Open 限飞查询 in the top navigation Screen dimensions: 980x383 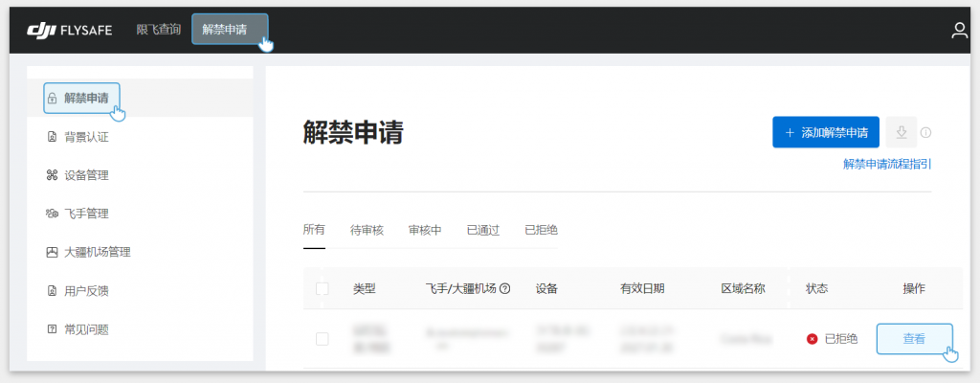point(159,30)
